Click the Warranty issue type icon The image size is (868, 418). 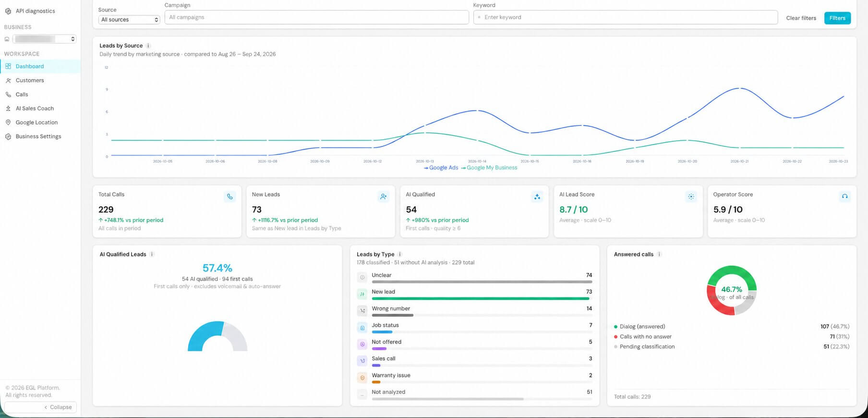362,378
